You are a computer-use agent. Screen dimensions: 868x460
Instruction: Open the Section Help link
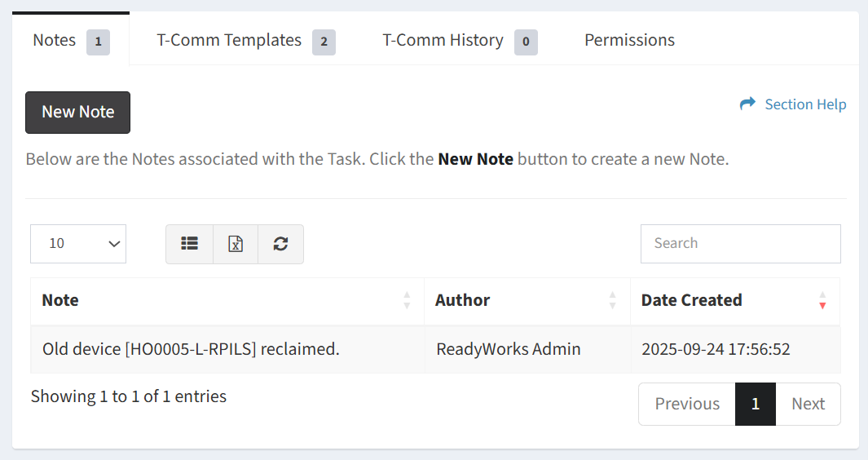(x=804, y=104)
